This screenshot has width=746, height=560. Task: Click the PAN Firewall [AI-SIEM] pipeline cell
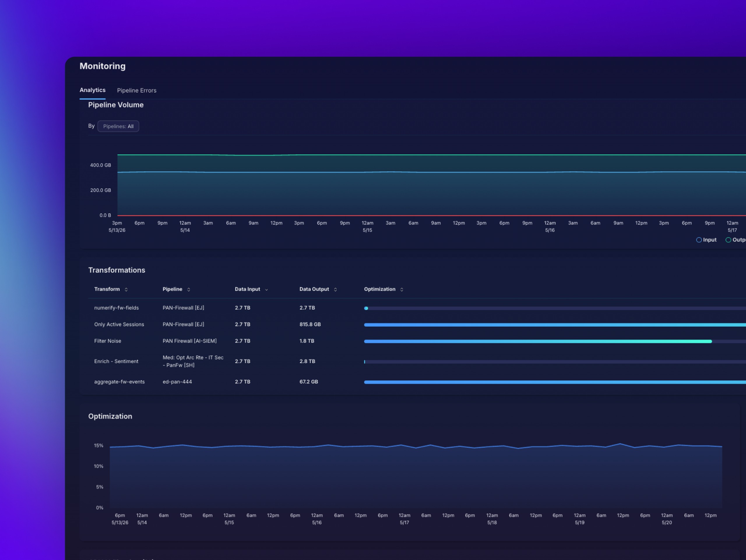[x=189, y=341]
